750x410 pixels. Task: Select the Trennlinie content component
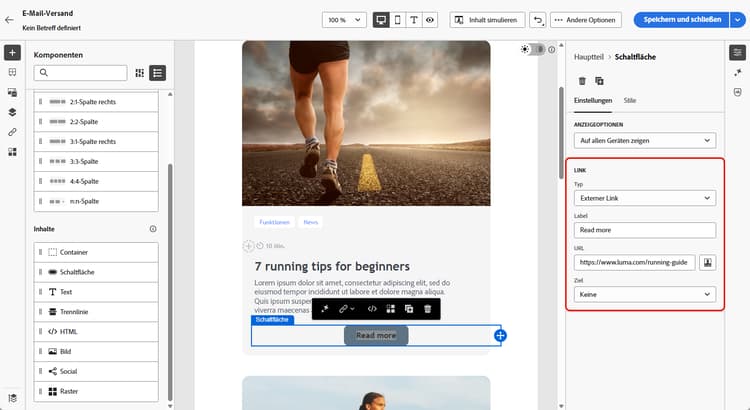click(96, 312)
